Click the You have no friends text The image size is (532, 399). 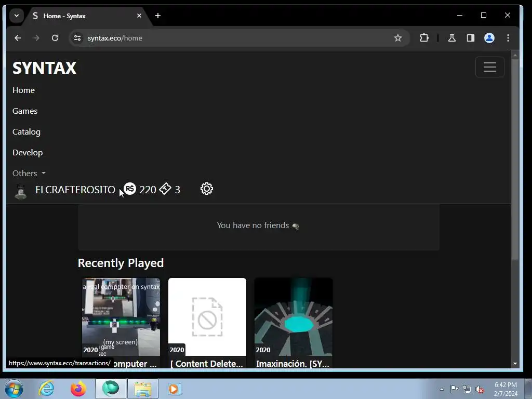click(x=253, y=225)
